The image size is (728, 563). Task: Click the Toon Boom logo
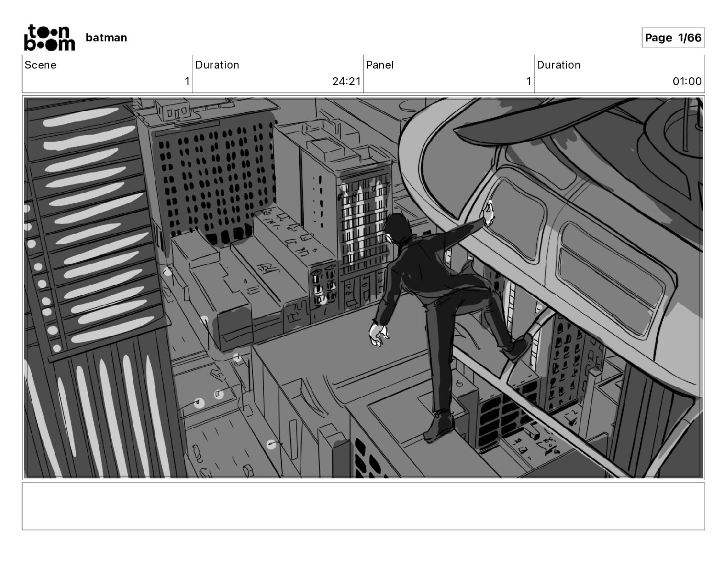pyautogui.click(x=49, y=38)
